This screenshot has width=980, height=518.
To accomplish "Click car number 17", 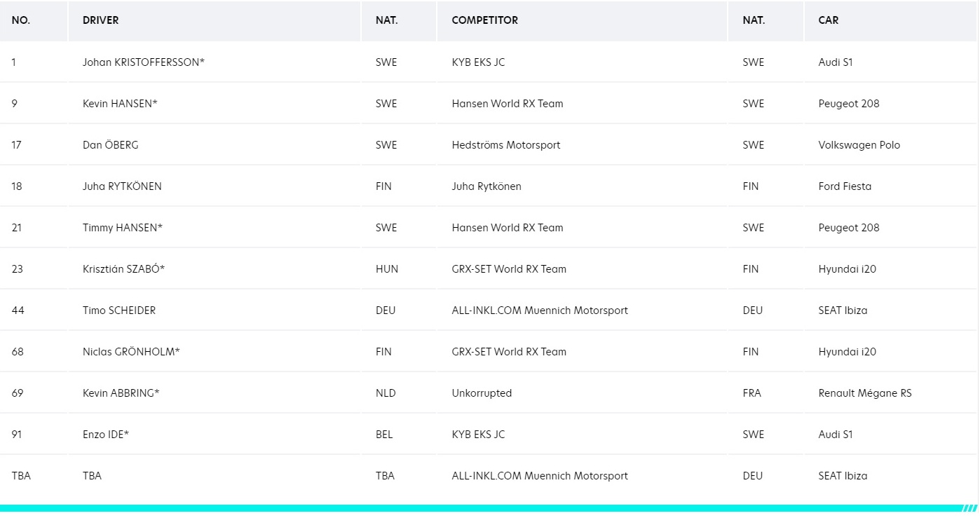I will (x=17, y=144).
